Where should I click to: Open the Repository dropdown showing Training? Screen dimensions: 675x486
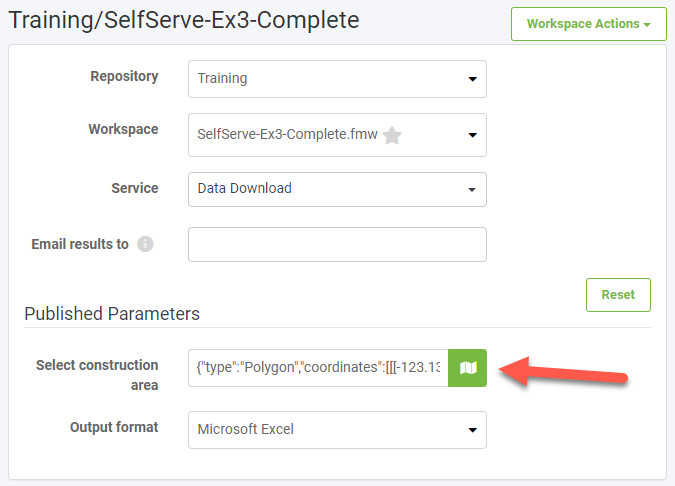tap(337, 79)
